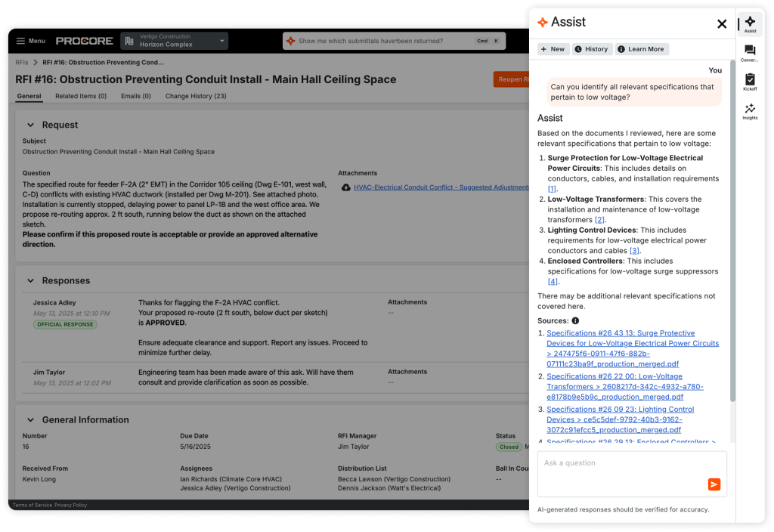Screen dimensions: 774x532
Task: Open the Emails (0) tab
Action: (x=136, y=96)
